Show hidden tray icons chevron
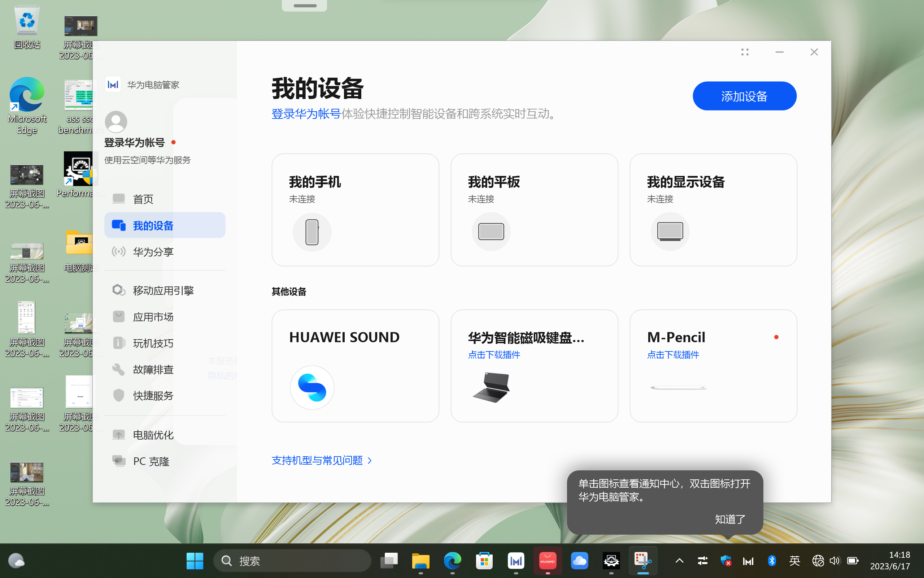Viewport: 924px width, 578px height. tap(679, 561)
